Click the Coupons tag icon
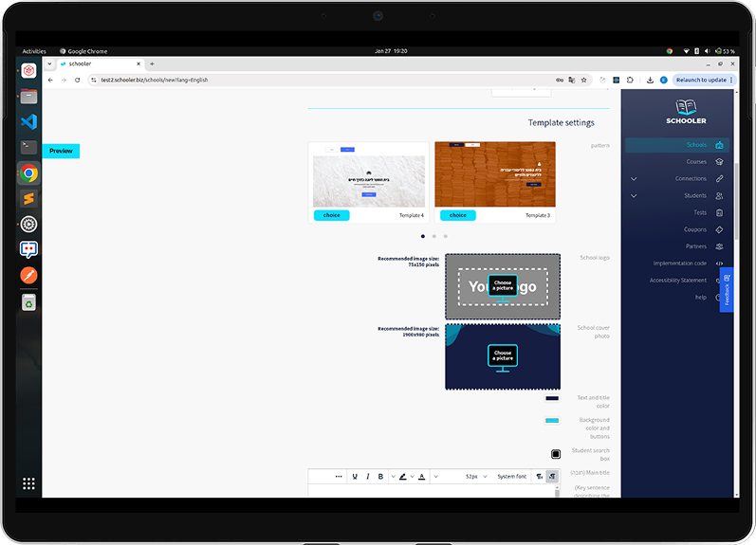This screenshot has width=756, height=545. pos(720,229)
